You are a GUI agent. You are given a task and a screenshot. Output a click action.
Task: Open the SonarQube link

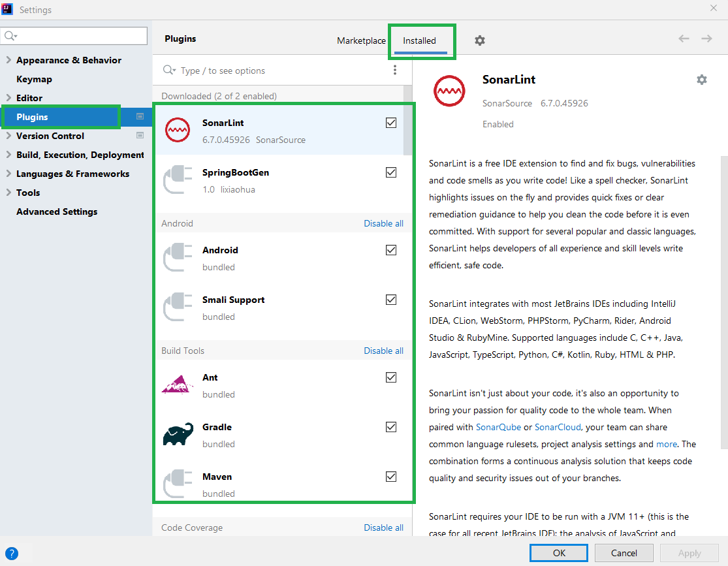click(498, 427)
